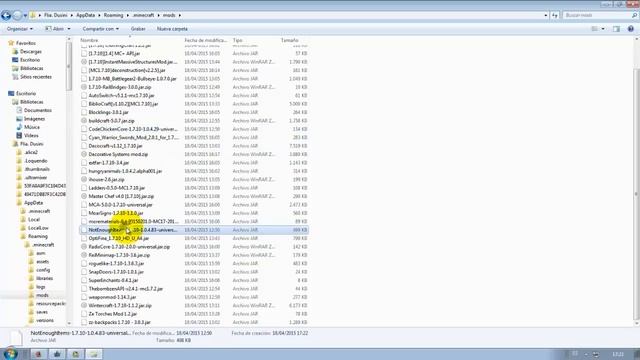Click the Wintercraft zip archive icon
Viewport: 640px width, 360px height.
point(84,305)
